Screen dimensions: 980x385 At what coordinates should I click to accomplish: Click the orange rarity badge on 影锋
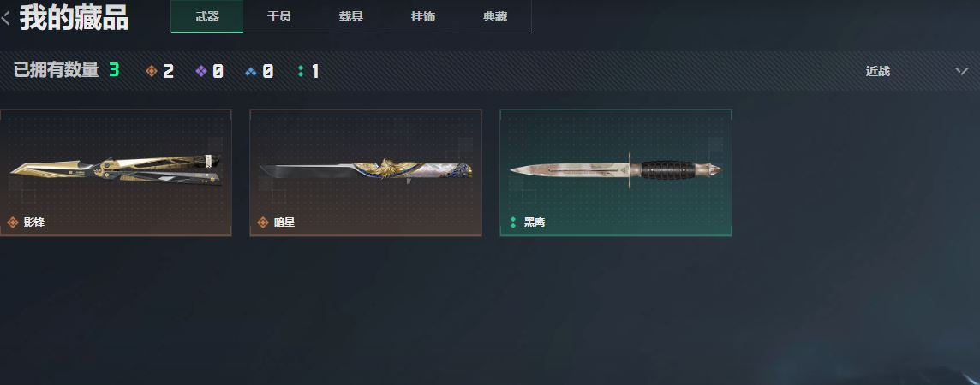tap(13, 222)
